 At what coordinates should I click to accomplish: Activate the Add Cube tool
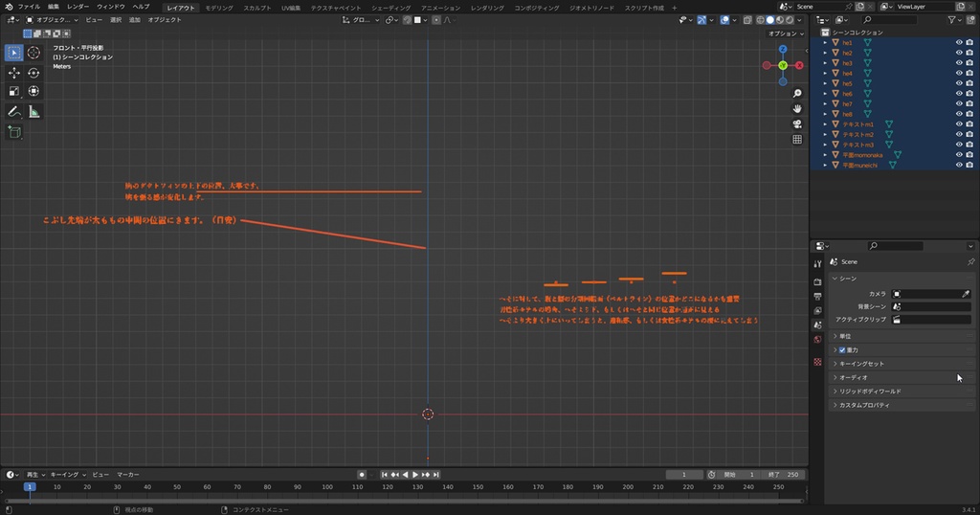[x=13, y=132]
